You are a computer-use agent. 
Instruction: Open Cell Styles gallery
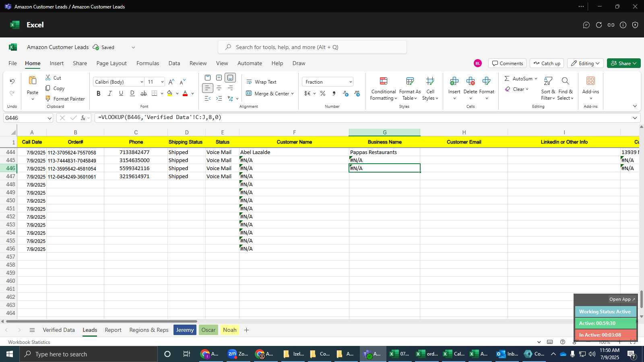430,89
